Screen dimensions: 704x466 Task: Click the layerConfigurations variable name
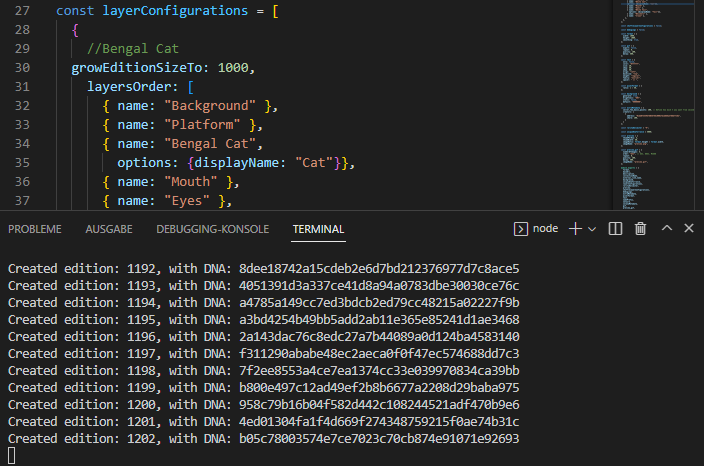click(x=175, y=11)
